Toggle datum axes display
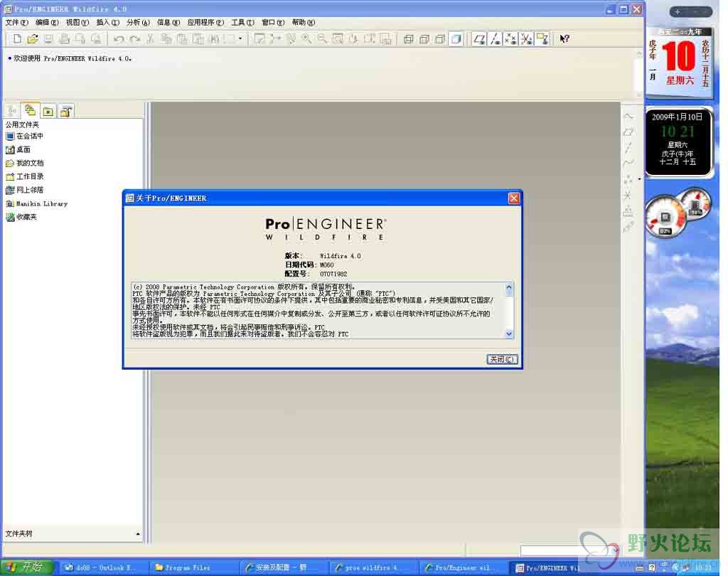 coord(496,39)
